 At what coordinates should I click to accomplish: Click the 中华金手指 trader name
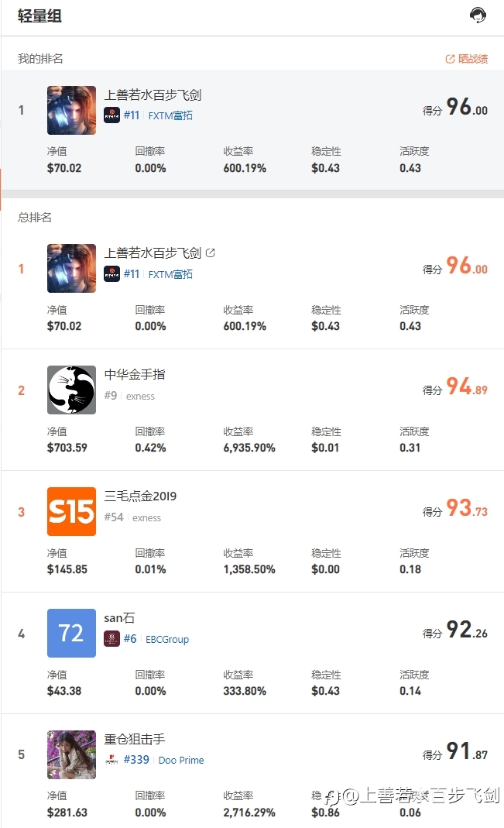coord(135,374)
